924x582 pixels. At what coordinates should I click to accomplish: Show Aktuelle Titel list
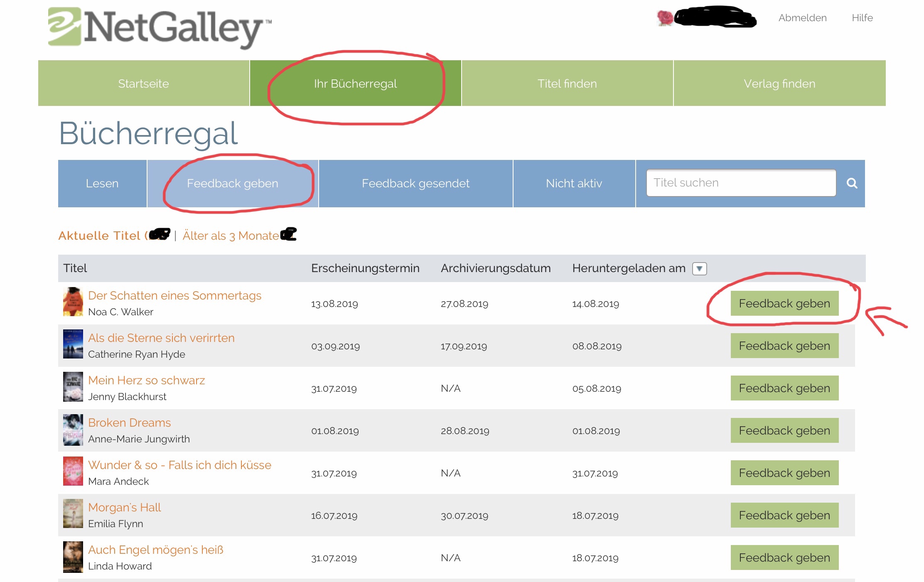click(114, 236)
